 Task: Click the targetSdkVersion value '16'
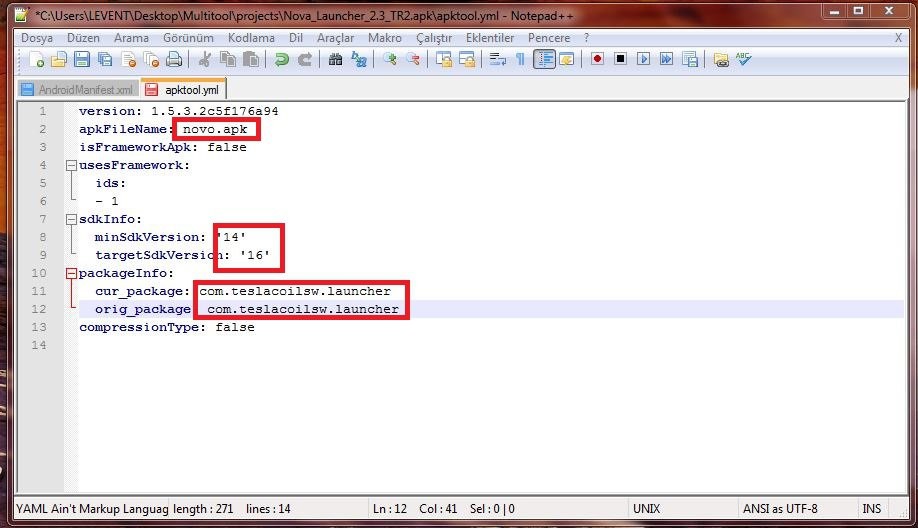255,255
